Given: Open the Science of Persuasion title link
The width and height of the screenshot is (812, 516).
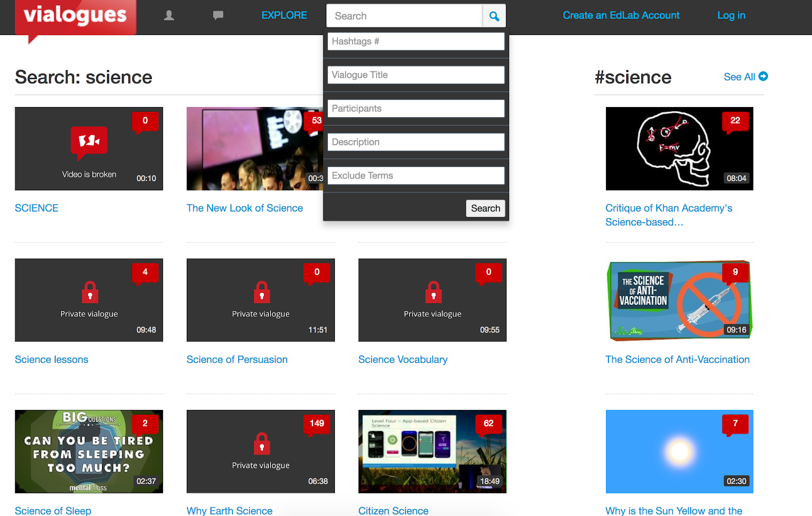Looking at the screenshot, I should click(x=237, y=359).
